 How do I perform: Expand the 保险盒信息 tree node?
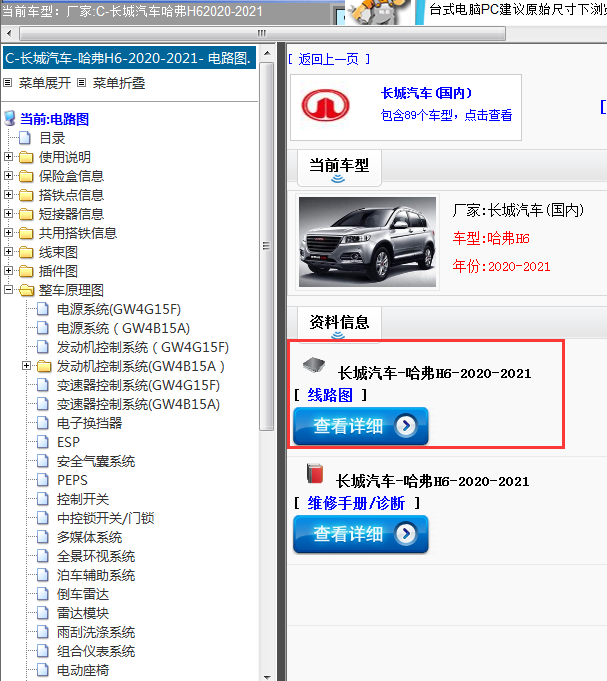[x=8, y=175]
